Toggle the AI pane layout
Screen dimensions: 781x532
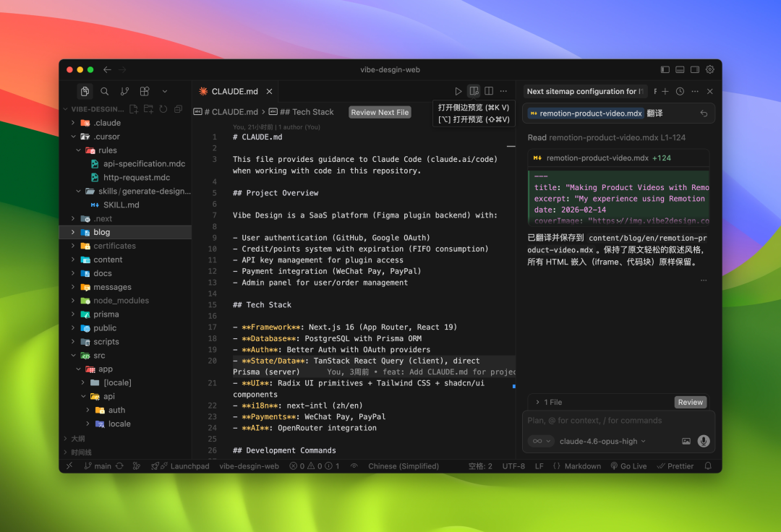tap(695, 69)
